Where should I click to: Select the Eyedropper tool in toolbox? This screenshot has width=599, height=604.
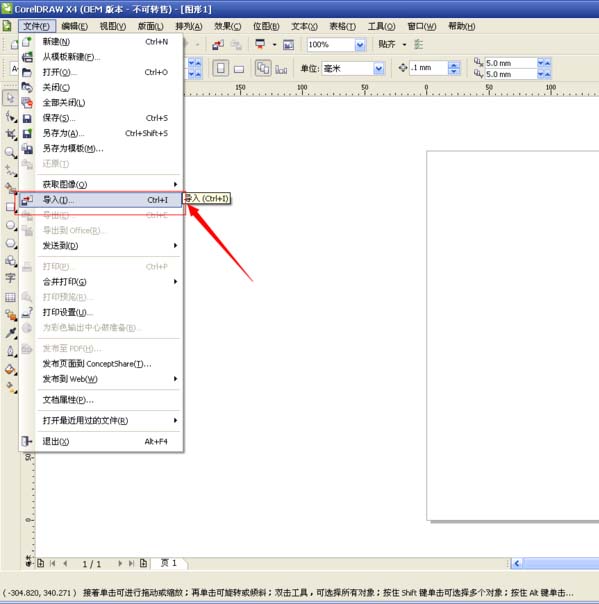(x=10, y=333)
